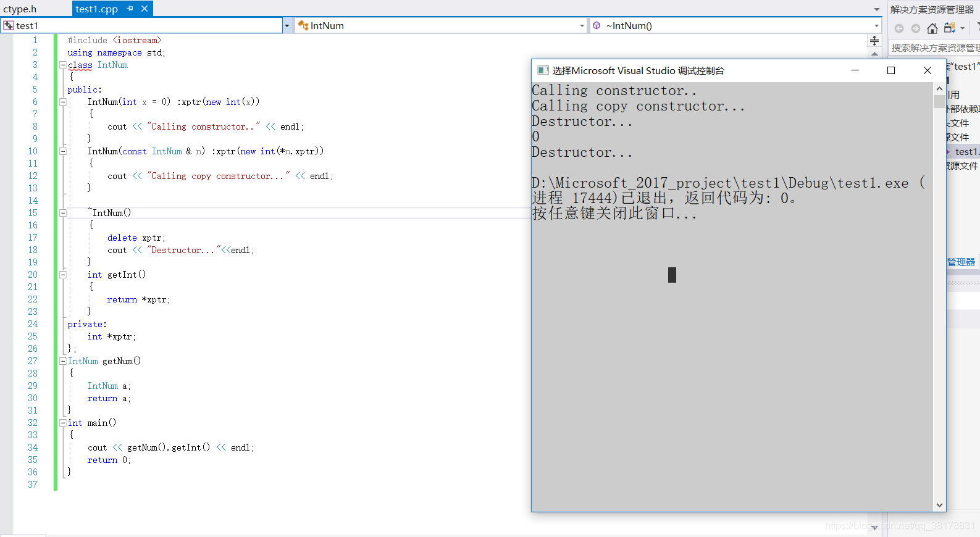Switch to the ctype.h tab
This screenshot has height=537, width=980.
20,9
